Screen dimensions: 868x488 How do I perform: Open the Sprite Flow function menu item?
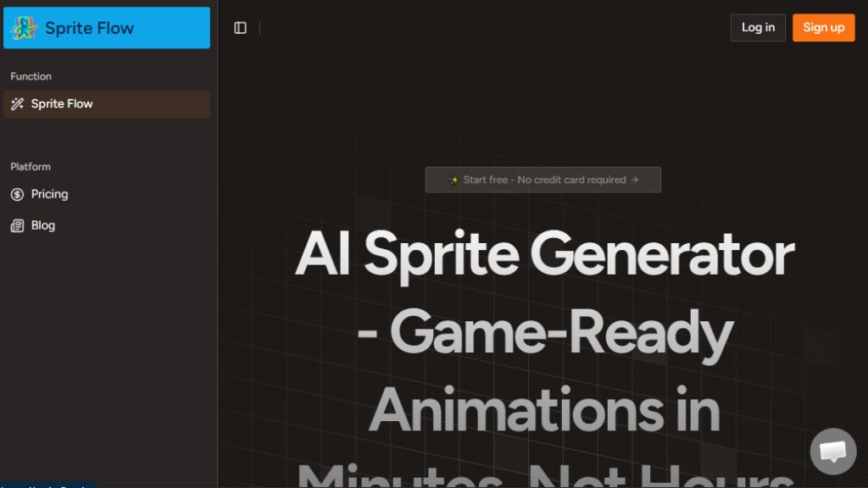[107, 104]
